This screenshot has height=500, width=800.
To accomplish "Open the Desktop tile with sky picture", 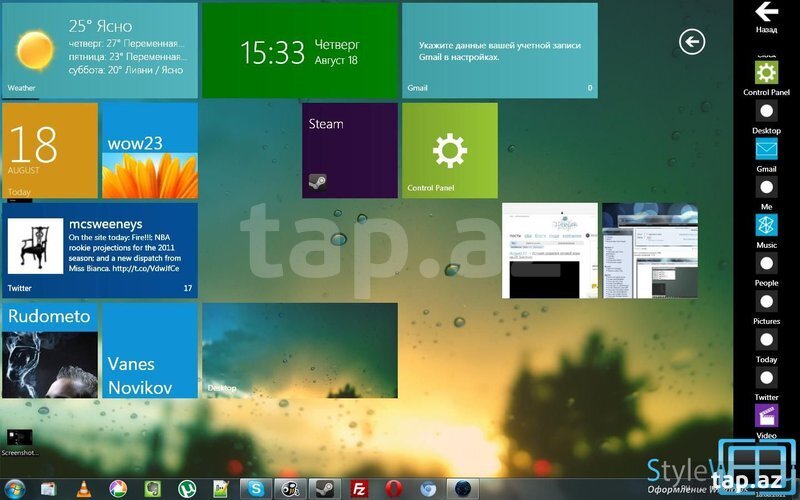I will [x=299, y=350].
